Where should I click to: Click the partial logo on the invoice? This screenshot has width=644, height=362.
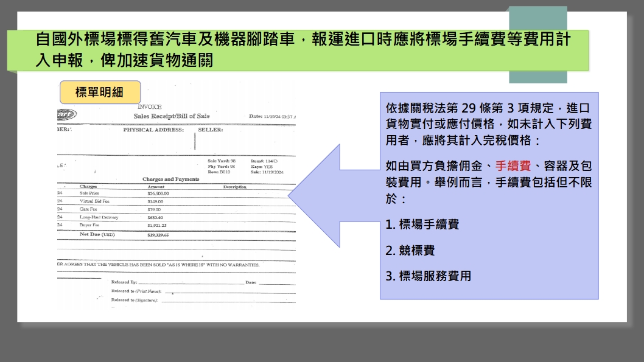tap(66, 114)
